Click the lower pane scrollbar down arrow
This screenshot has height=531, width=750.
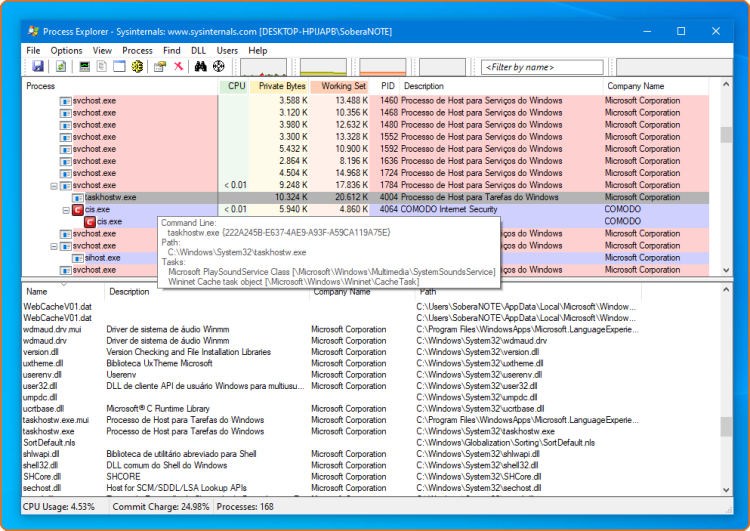[x=726, y=490]
